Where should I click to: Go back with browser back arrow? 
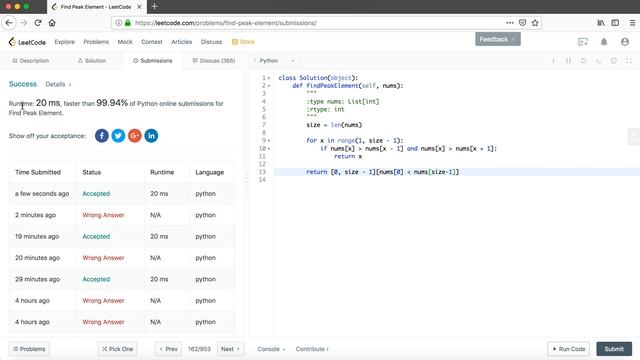[x=9, y=23]
